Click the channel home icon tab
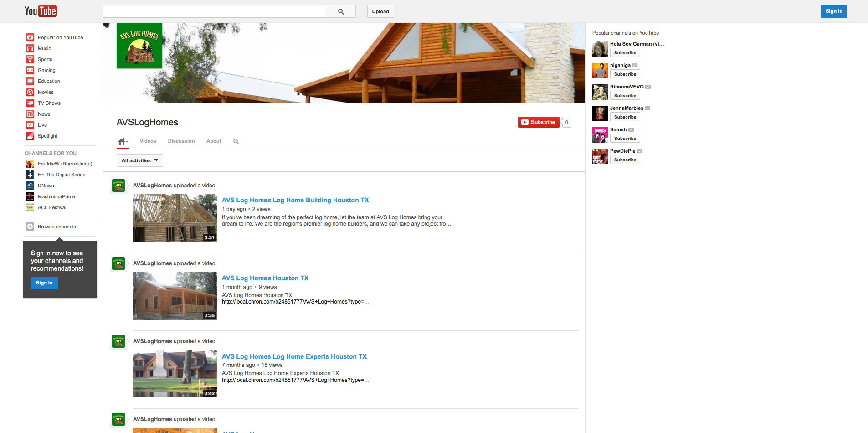The width and height of the screenshot is (868, 433). [x=123, y=141]
